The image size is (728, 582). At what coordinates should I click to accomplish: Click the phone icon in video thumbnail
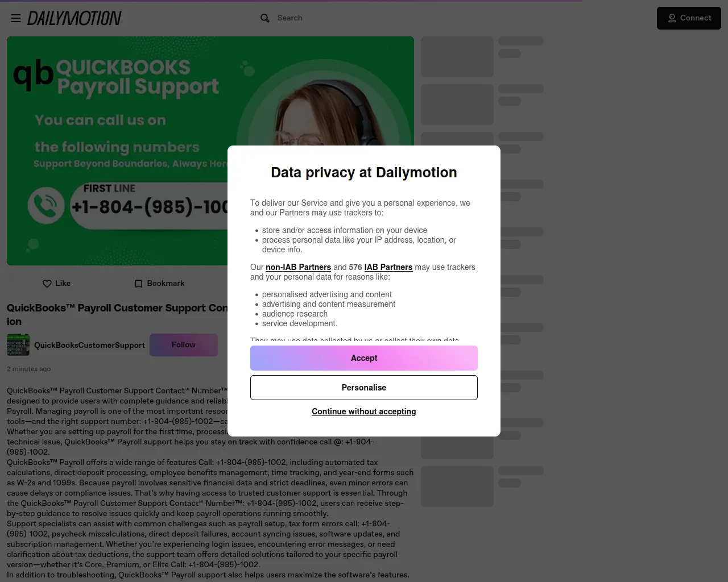point(46,205)
